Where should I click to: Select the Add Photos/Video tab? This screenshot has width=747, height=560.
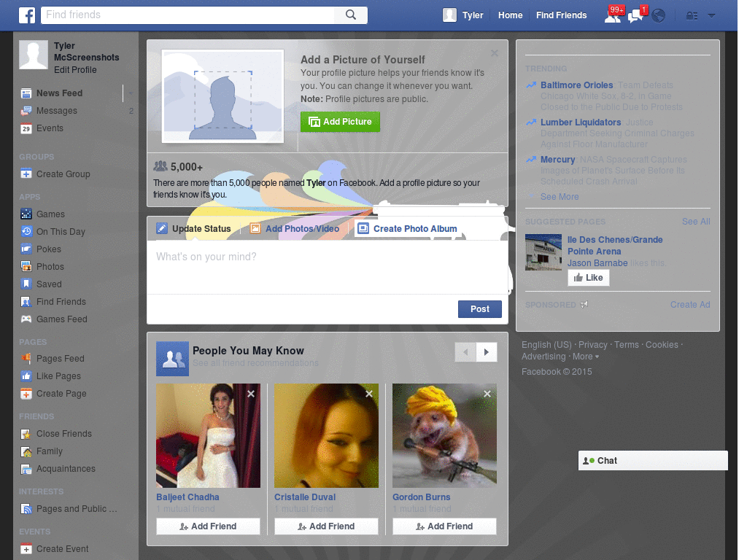point(295,228)
